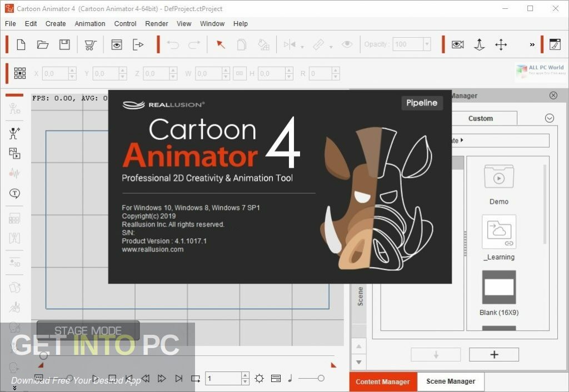Click the plus add button

(x=494, y=354)
